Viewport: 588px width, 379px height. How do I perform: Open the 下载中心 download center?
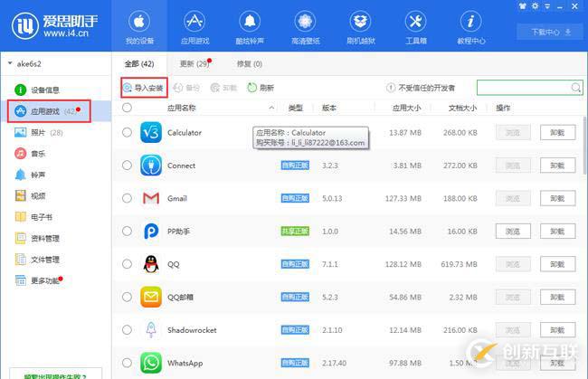551,33
